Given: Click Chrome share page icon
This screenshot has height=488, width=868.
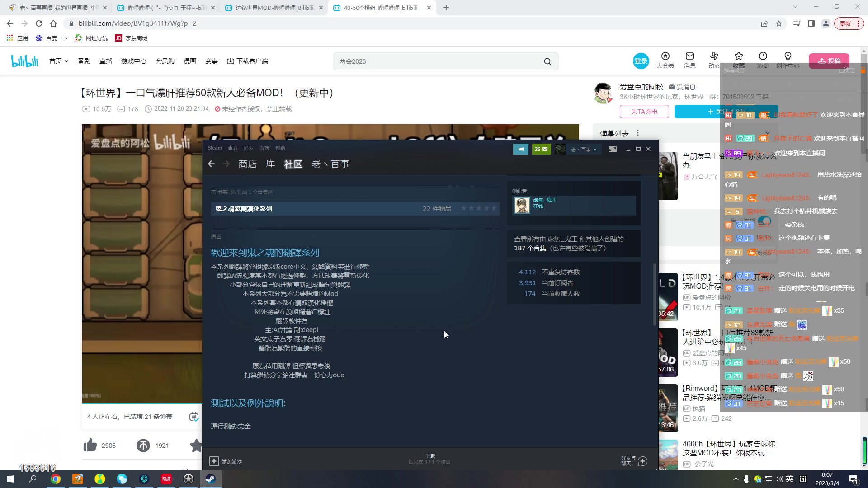Looking at the screenshot, I should (x=764, y=23).
